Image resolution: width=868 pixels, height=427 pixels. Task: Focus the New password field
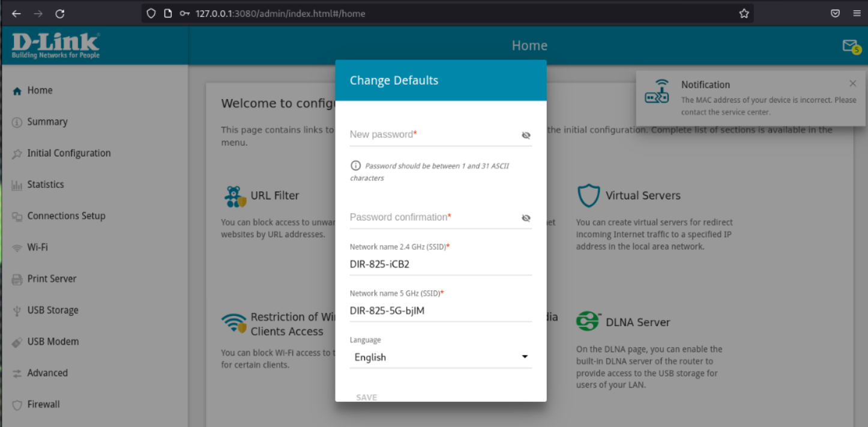pyautogui.click(x=432, y=135)
